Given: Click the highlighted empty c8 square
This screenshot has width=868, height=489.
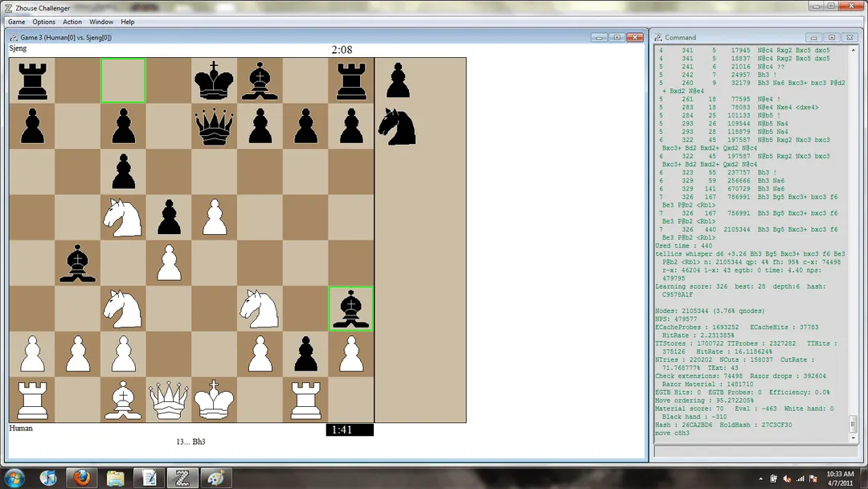Looking at the screenshot, I should point(123,80).
